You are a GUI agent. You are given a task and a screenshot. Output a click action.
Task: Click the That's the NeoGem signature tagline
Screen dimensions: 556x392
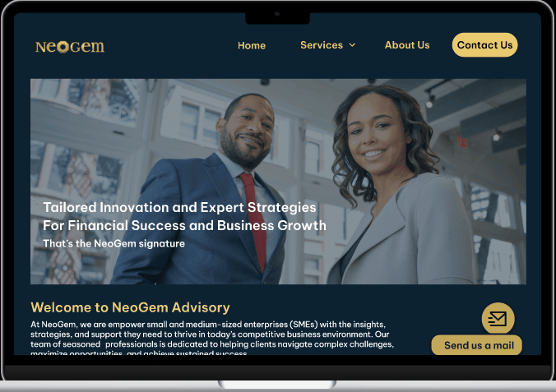(x=114, y=243)
